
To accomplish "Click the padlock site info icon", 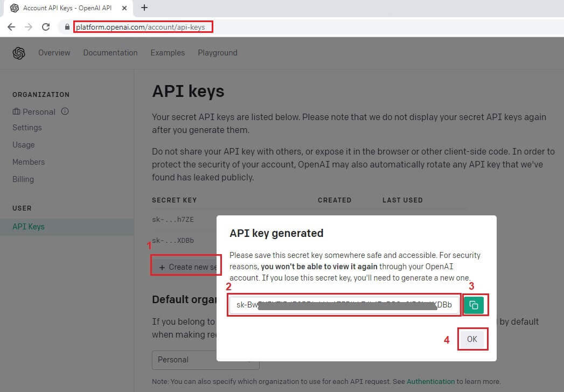I will [x=67, y=27].
